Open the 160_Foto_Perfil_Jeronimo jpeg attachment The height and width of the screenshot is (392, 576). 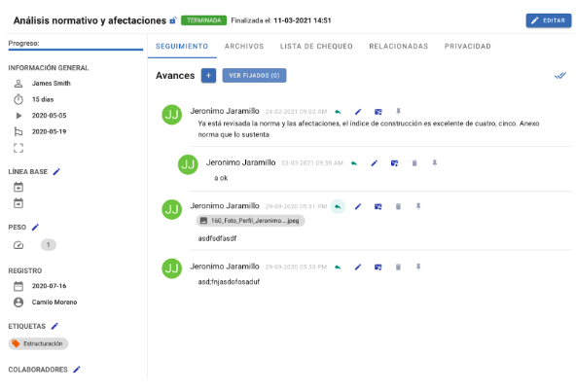point(250,221)
